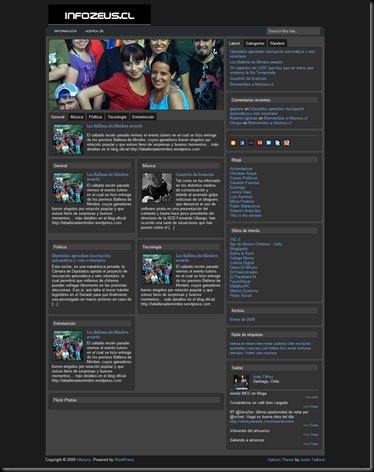Open thumbnail in Tecnología section post
The width and height of the screenshot is (374, 472).
(x=157, y=269)
